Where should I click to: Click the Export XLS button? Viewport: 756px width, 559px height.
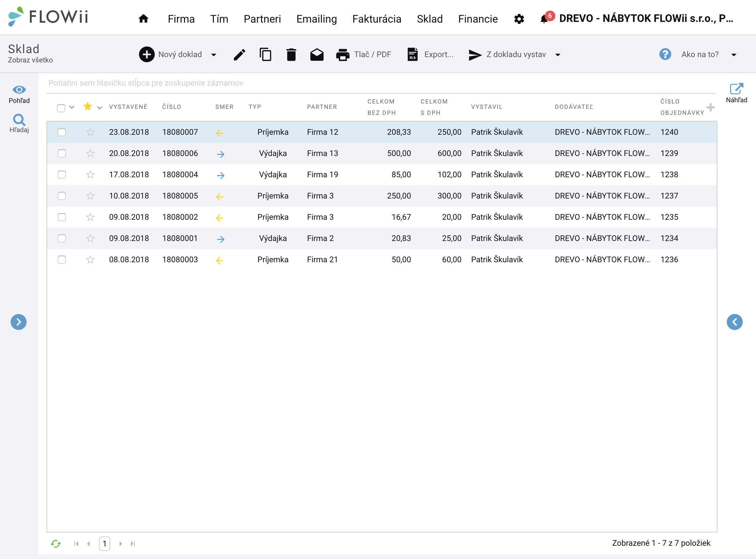coord(430,54)
